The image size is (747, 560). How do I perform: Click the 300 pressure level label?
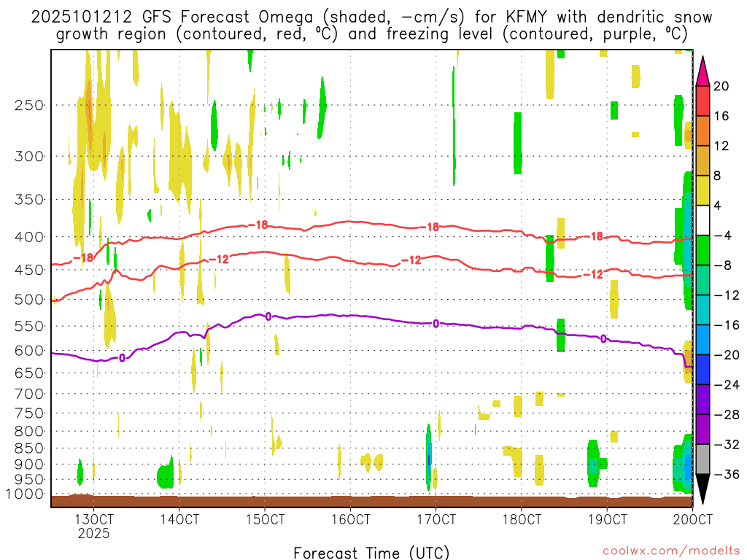(x=29, y=156)
